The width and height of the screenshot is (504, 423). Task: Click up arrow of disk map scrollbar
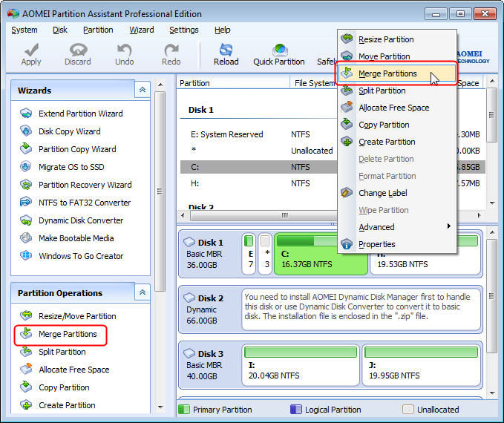[x=492, y=232]
